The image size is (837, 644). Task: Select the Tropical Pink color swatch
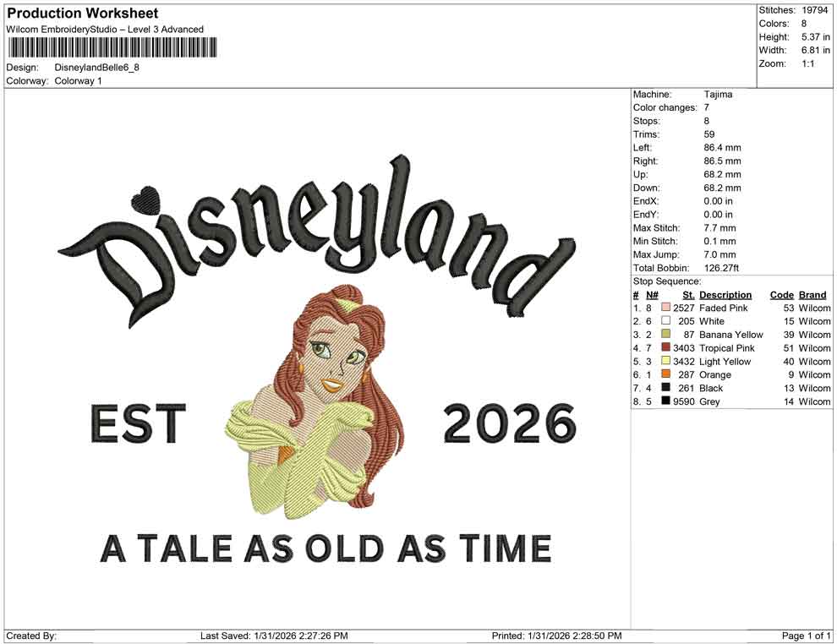tap(665, 347)
